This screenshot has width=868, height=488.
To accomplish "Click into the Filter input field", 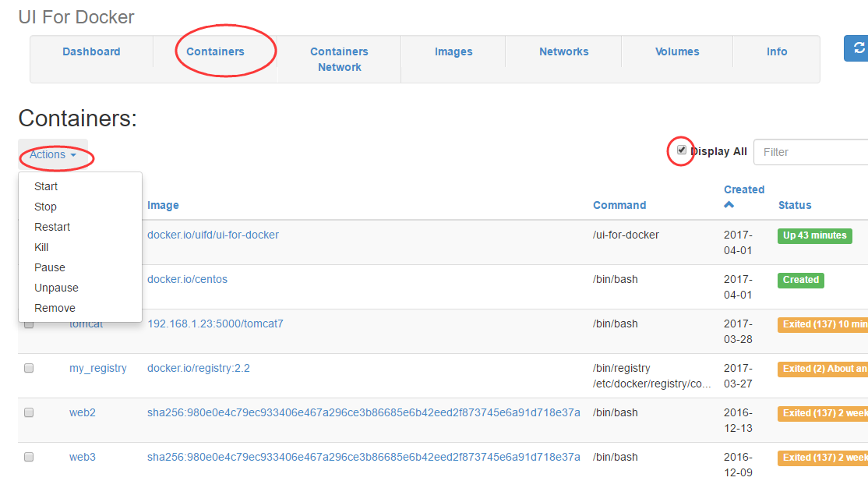I will click(812, 152).
